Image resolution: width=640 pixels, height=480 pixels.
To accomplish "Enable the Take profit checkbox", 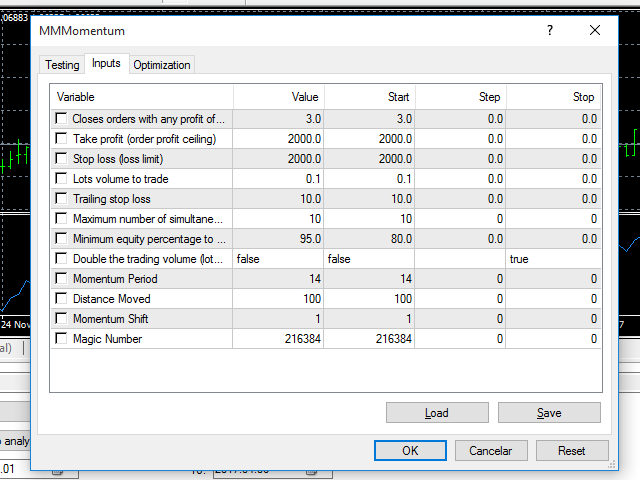I will click(x=62, y=139).
